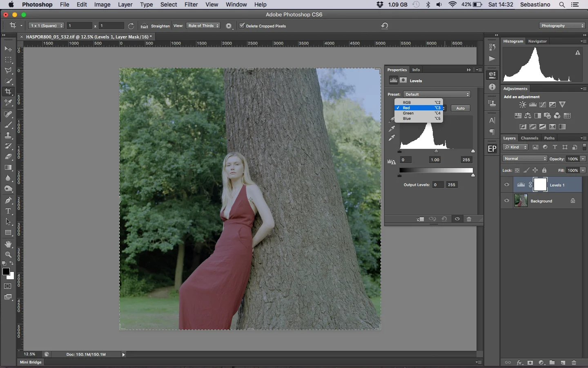The height and width of the screenshot is (368, 588).
Task: Open the blend mode Normal dropdown
Action: click(x=525, y=159)
